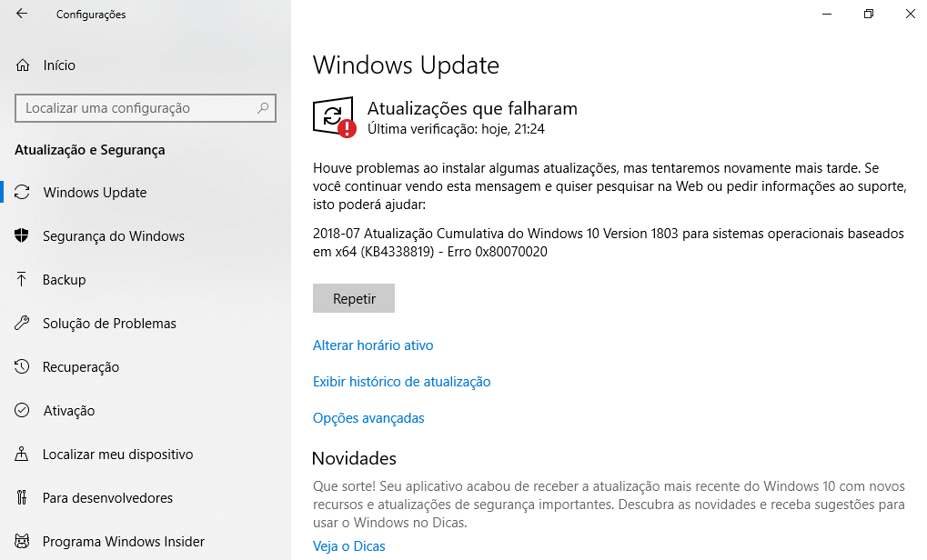Viewport: 927px width, 560px height.
Task: Go back using the arrow icon
Action: [22, 14]
